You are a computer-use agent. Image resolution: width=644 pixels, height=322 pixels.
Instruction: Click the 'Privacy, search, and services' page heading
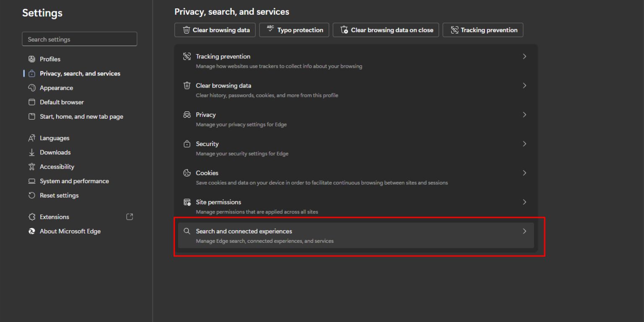(232, 12)
